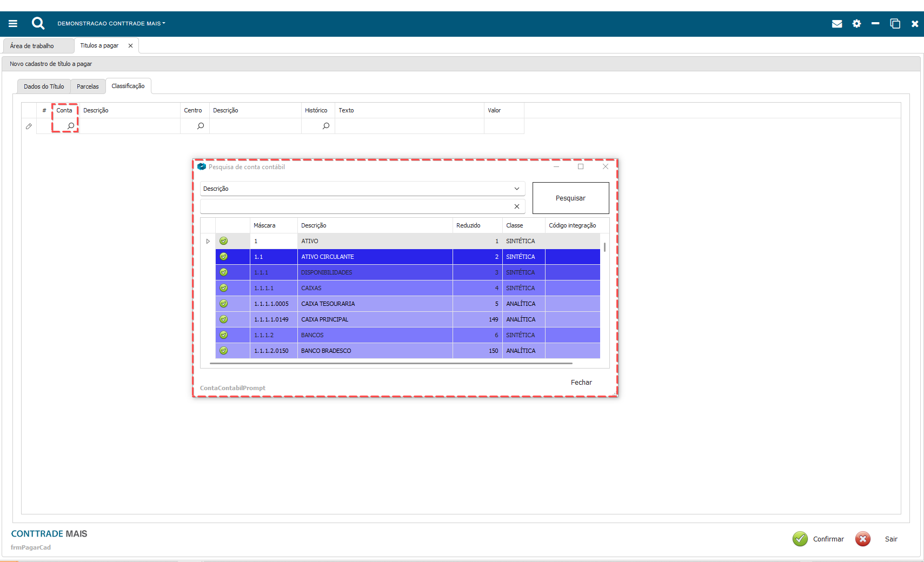Image resolution: width=924 pixels, height=562 pixels.
Task: Click status check icon for CAIXA TESOURARIA
Action: [x=224, y=304]
